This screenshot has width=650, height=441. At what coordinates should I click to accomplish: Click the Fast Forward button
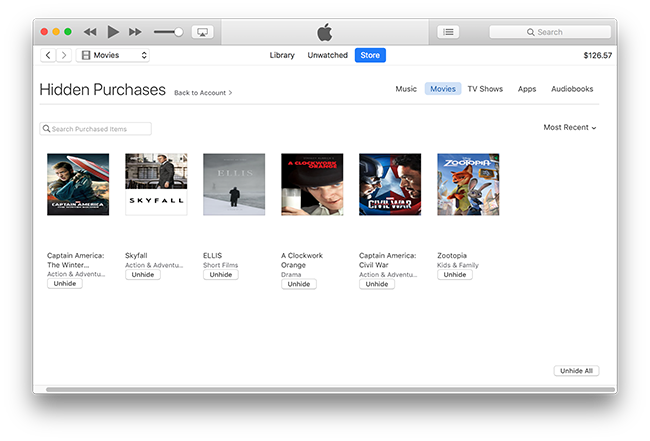click(136, 32)
